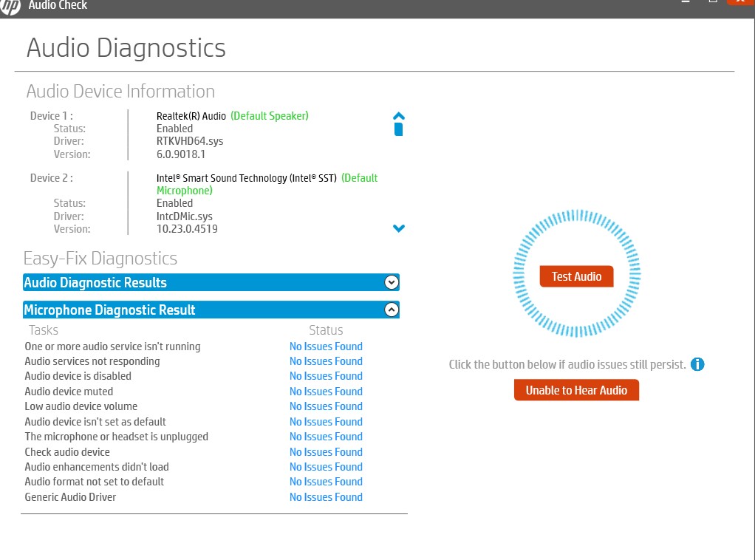Image resolution: width=755 pixels, height=560 pixels.
Task: Open the info tooltip beside persisting audio issues text
Action: 697,364
